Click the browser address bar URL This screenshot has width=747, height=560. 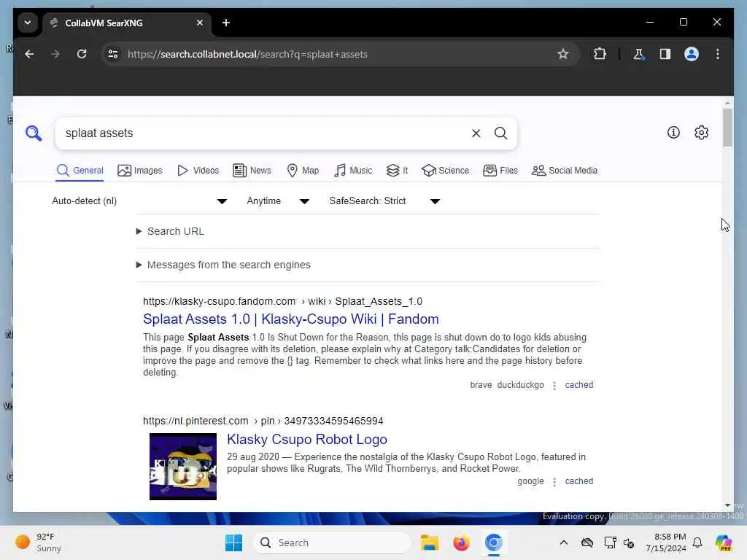pyautogui.click(x=248, y=54)
